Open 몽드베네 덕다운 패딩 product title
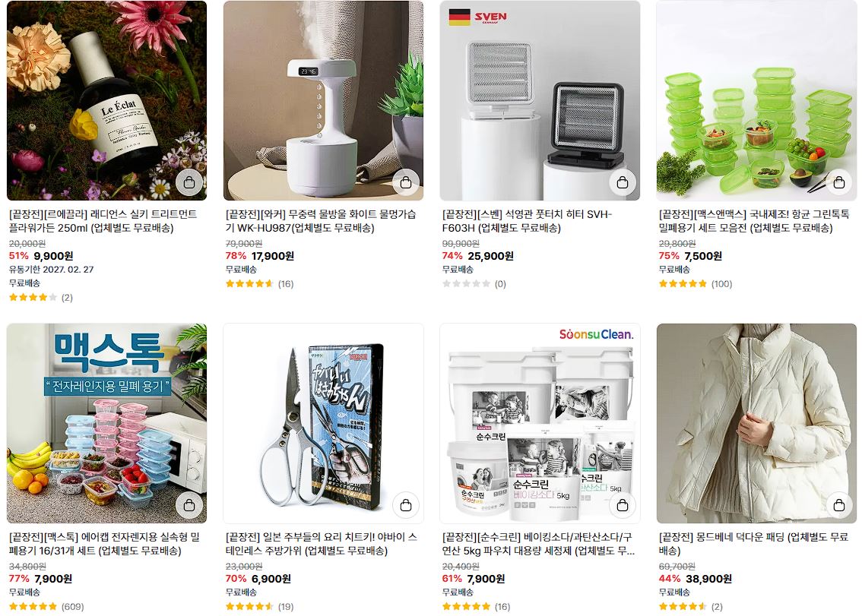The image size is (862, 616). tap(753, 544)
